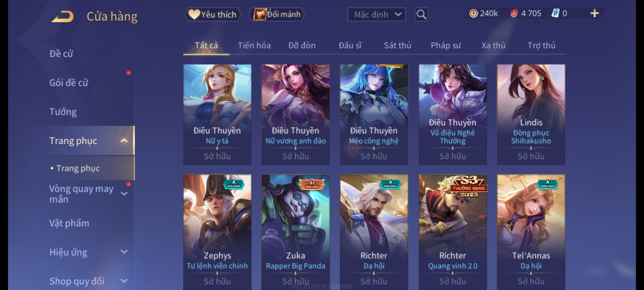Click the blue voucher currency icon
This screenshot has width=644, height=290.
pyautogui.click(x=555, y=13)
